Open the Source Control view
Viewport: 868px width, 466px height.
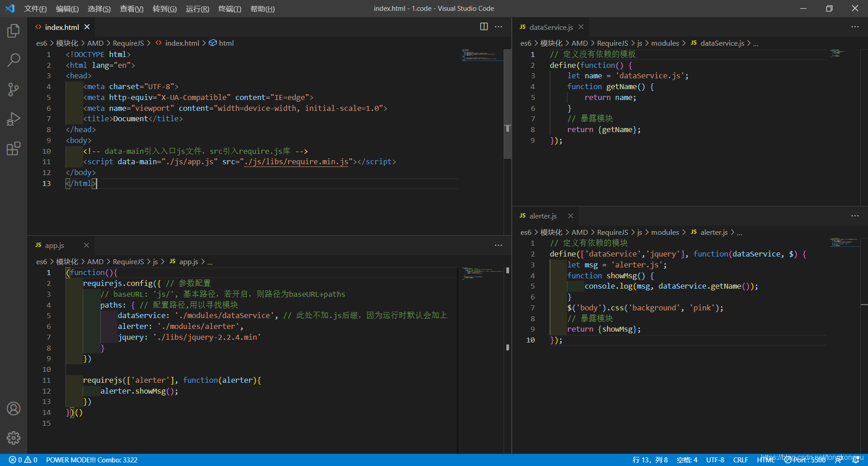coord(14,89)
